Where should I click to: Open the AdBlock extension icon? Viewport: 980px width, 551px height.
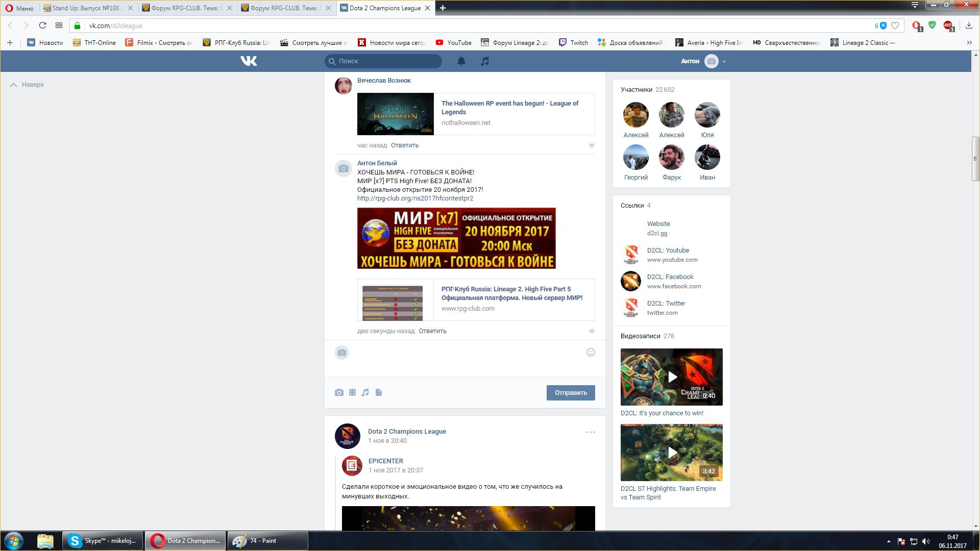tap(948, 26)
